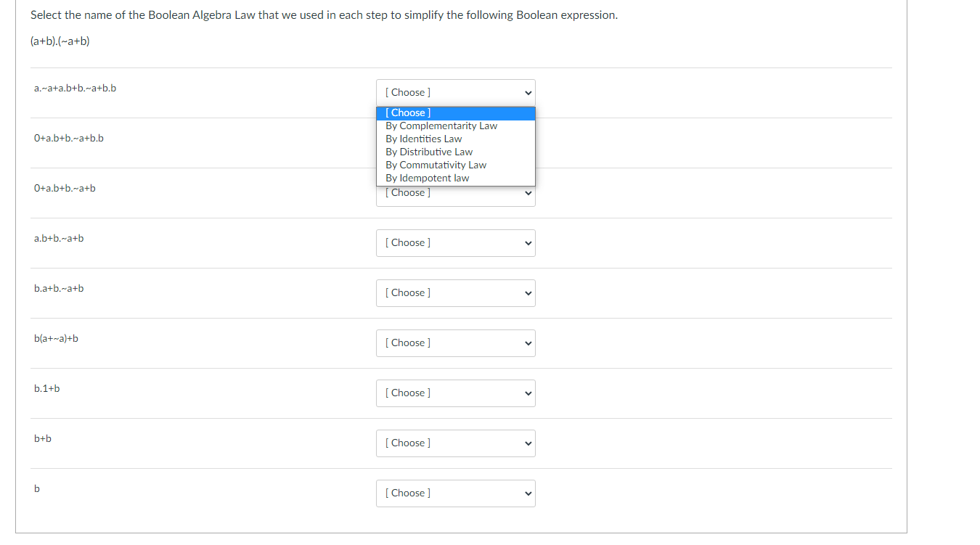Open the dropdown for the final step "b"
The image size is (980, 545).
[455, 493]
